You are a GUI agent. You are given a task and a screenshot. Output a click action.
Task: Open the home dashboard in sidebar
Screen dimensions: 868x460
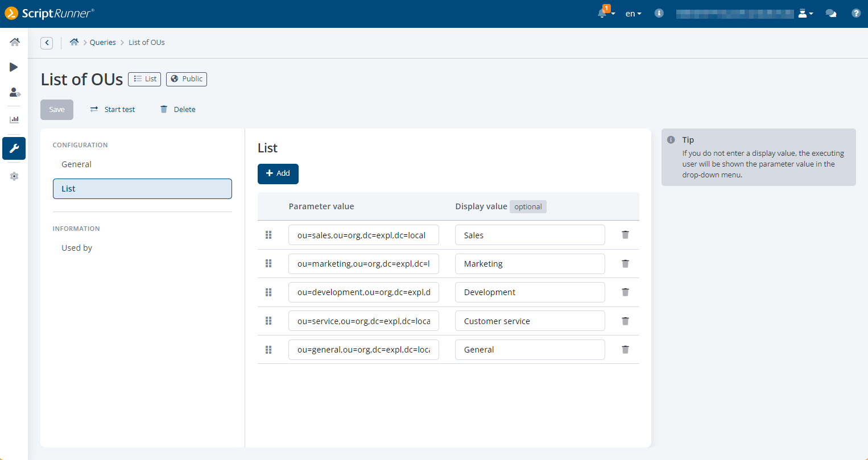click(x=14, y=42)
